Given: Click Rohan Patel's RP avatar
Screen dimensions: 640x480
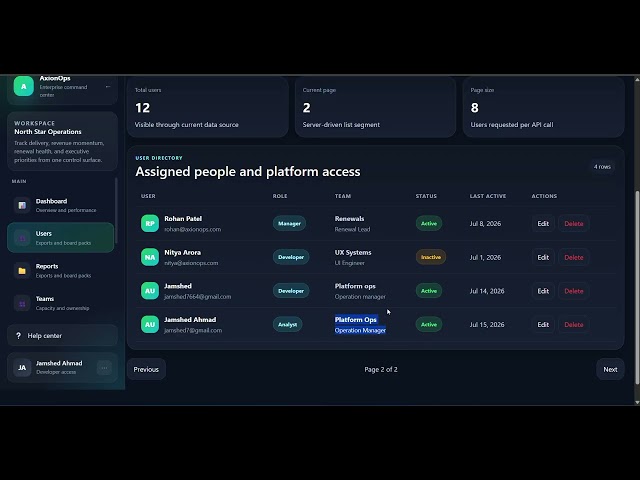Looking at the screenshot, I should (150, 224).
